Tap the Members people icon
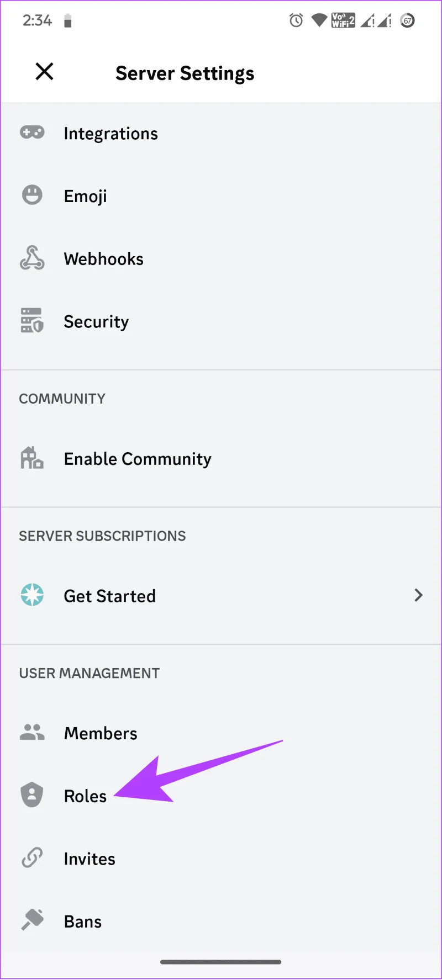Screen dimensions: 442x980 pos(32,732)
